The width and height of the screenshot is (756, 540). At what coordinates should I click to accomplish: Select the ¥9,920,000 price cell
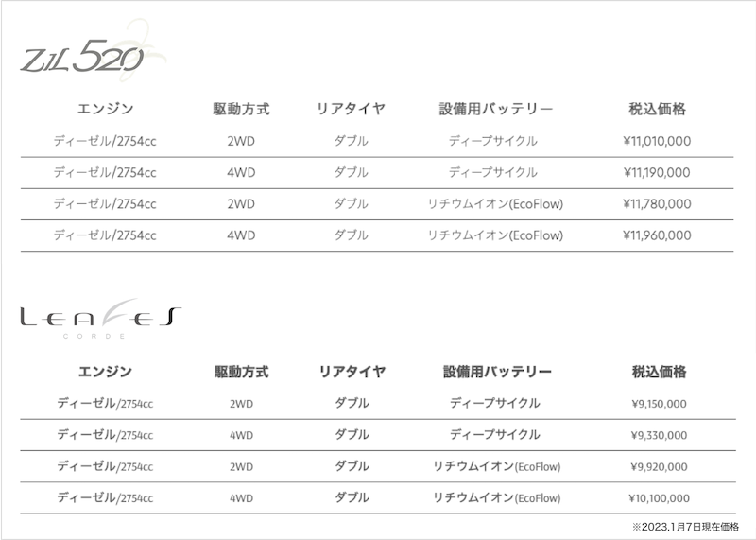658,466
